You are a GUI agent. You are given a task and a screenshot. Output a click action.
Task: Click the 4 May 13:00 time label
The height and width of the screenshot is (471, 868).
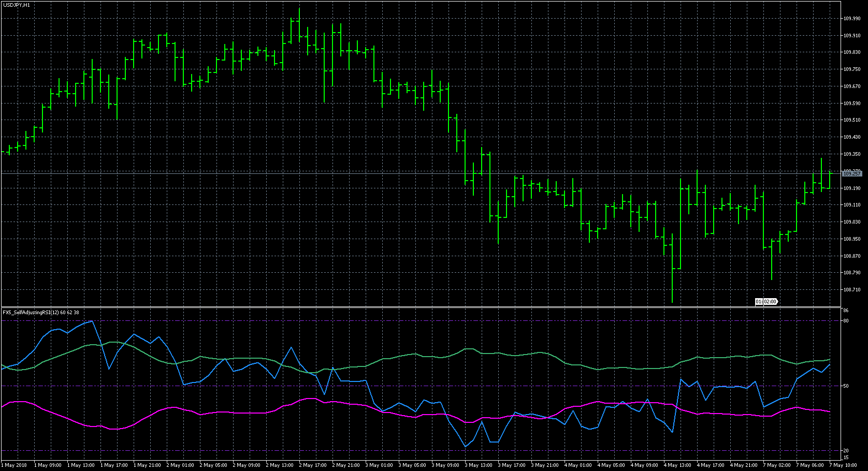678,465
